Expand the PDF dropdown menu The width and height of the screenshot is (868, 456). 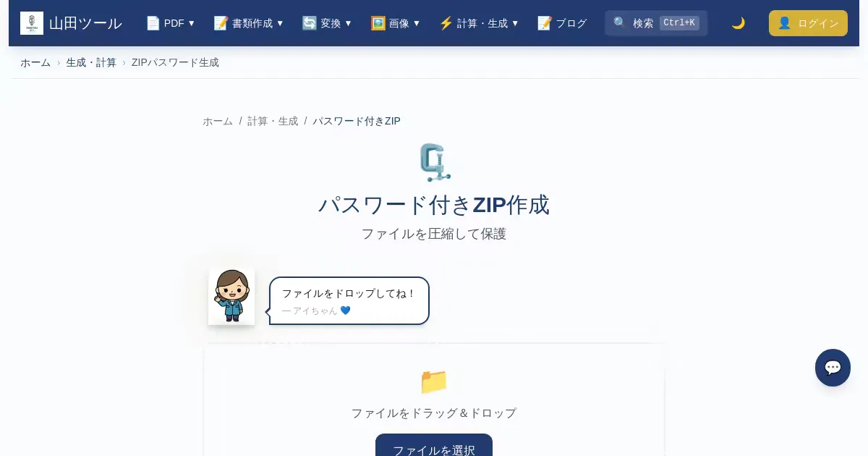171,23
